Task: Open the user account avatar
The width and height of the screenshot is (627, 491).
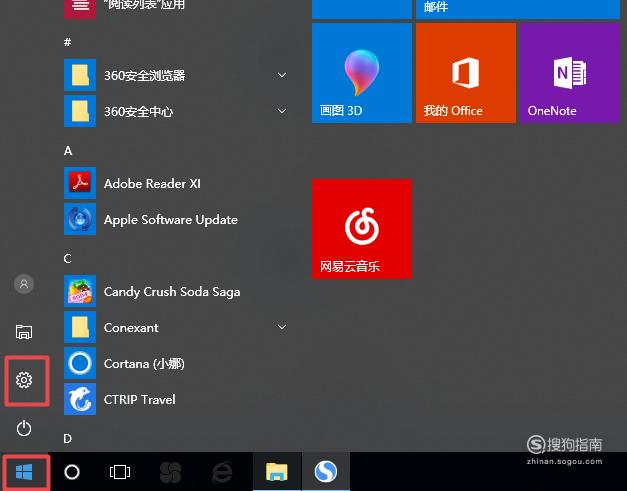Action: [x=24, y=284]
